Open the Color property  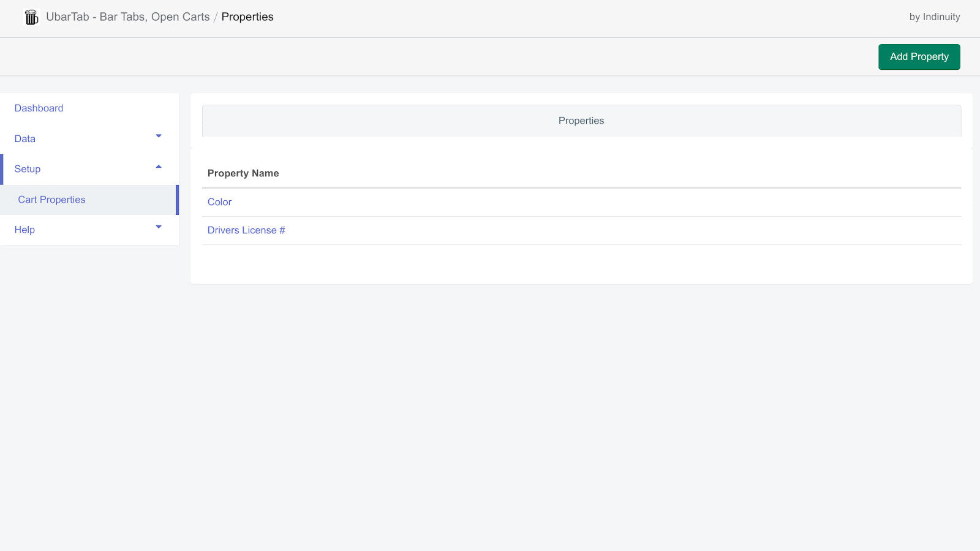click(219, 201)
